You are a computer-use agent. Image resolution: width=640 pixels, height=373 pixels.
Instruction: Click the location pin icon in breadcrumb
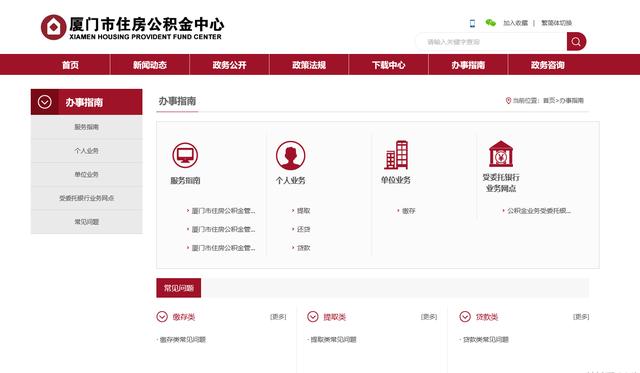508,100
